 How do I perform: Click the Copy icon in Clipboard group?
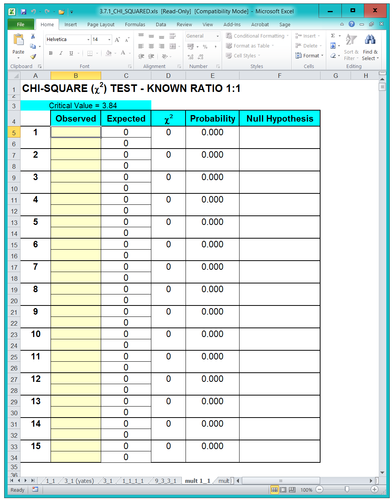[33, 46]
